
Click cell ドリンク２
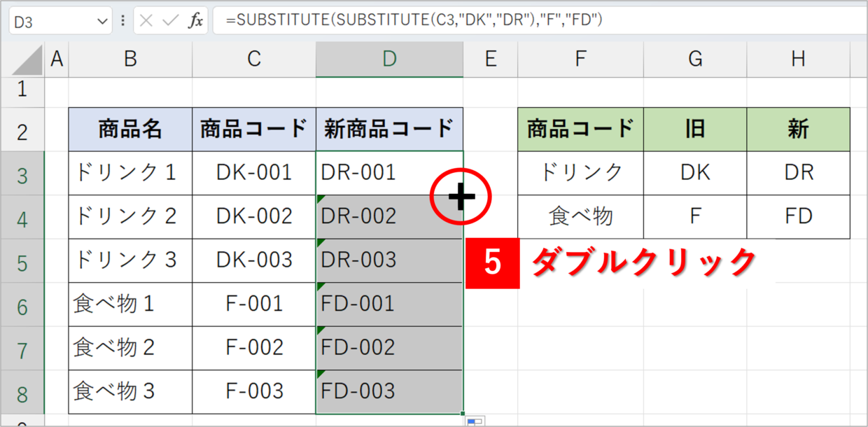coord(130,218)
